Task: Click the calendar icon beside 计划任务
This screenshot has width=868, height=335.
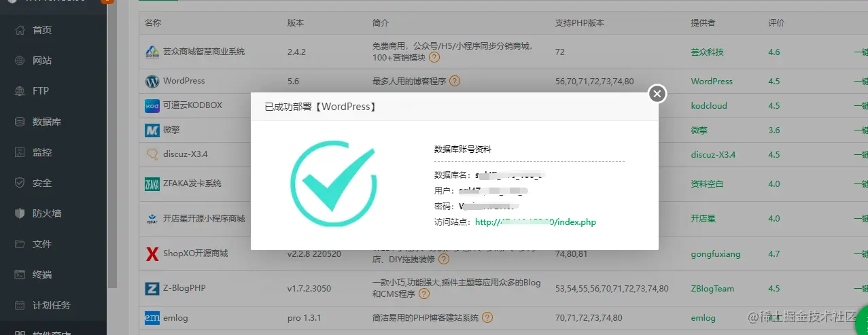Action: (x=20, y=305)
